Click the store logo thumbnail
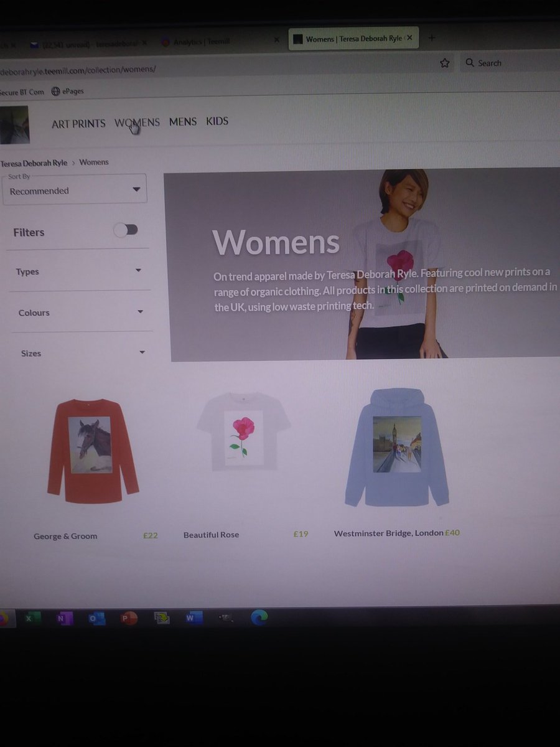This screenshot has height=747, width=560. point(14,125)
